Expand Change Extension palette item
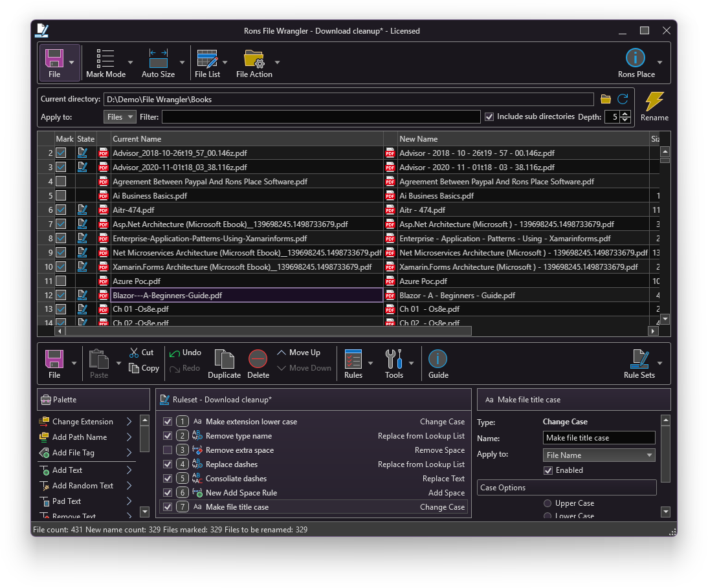Viewport: 708px width, 588px height. point(129,422)
